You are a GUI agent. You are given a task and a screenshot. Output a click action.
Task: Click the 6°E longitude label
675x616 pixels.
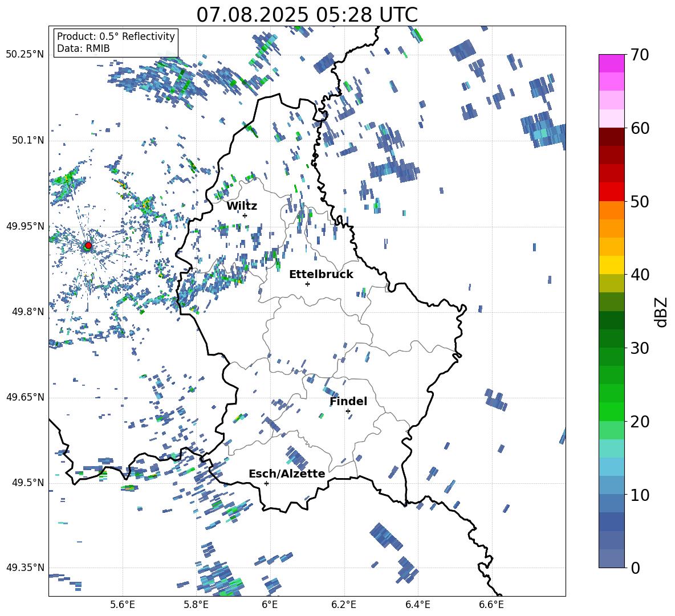270,605
